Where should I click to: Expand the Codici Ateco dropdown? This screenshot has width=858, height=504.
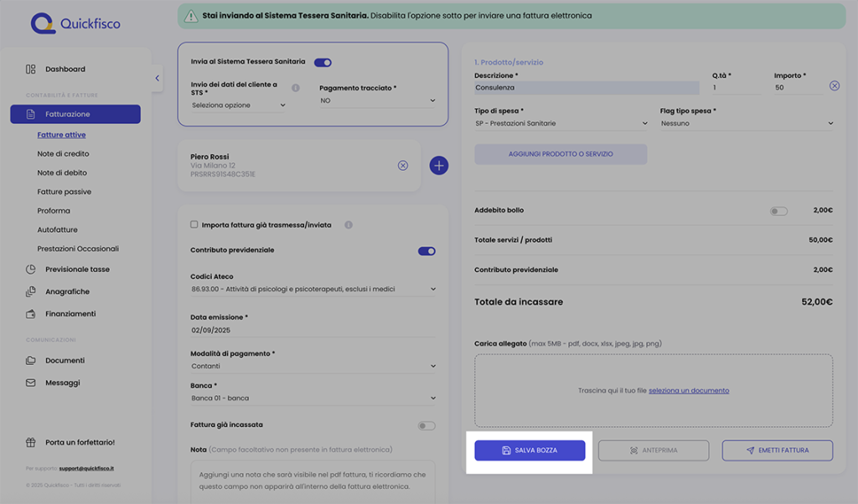[x=313, y=290]
